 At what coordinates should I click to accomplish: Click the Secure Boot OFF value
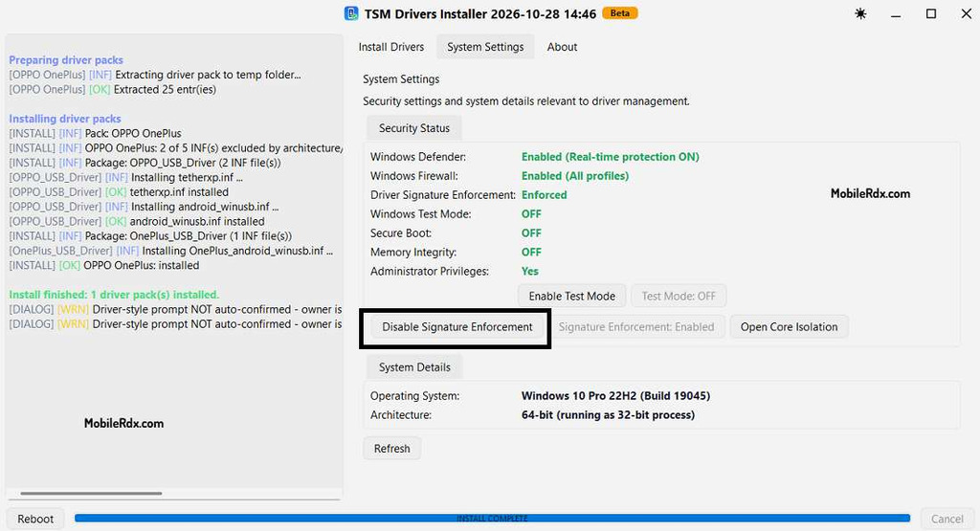coord(531,233)
